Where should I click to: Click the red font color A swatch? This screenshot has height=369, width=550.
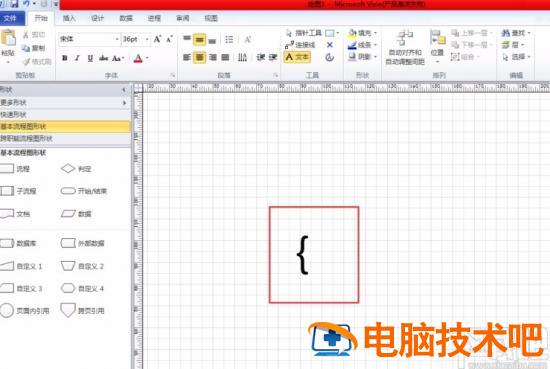click(x=138, y=58)
